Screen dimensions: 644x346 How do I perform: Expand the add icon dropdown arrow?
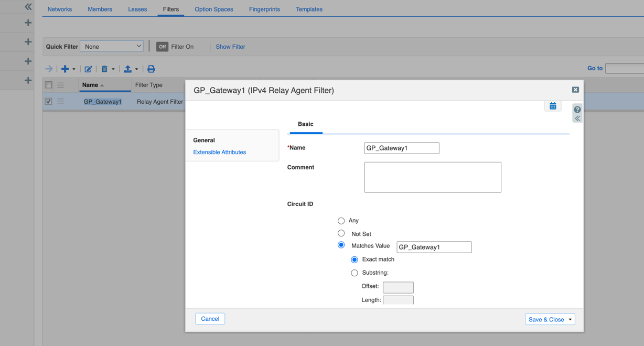74,69
